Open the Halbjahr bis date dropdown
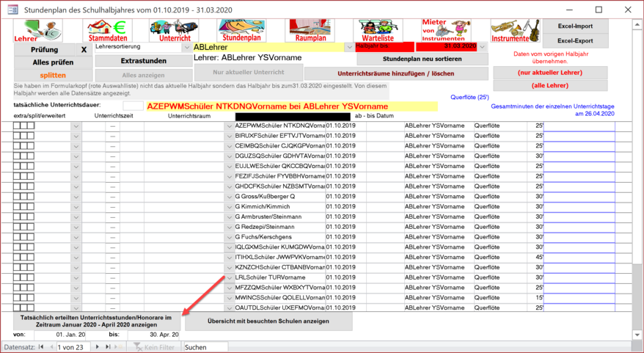The image size is (644, 353). click(x=482, y=46)
